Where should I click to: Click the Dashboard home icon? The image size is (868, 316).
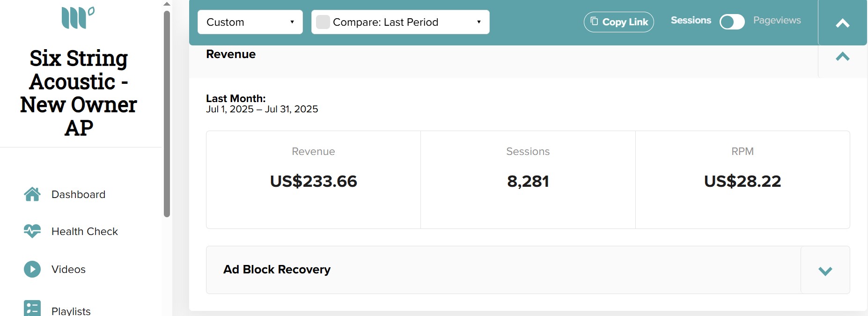tap(32, 194)
